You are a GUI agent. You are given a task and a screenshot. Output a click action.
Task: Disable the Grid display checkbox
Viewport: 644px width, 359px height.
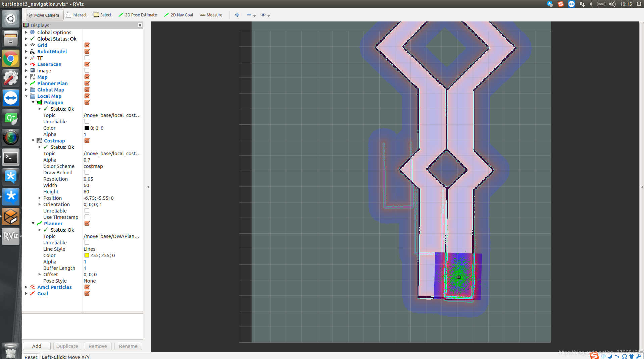pos(87,45)
